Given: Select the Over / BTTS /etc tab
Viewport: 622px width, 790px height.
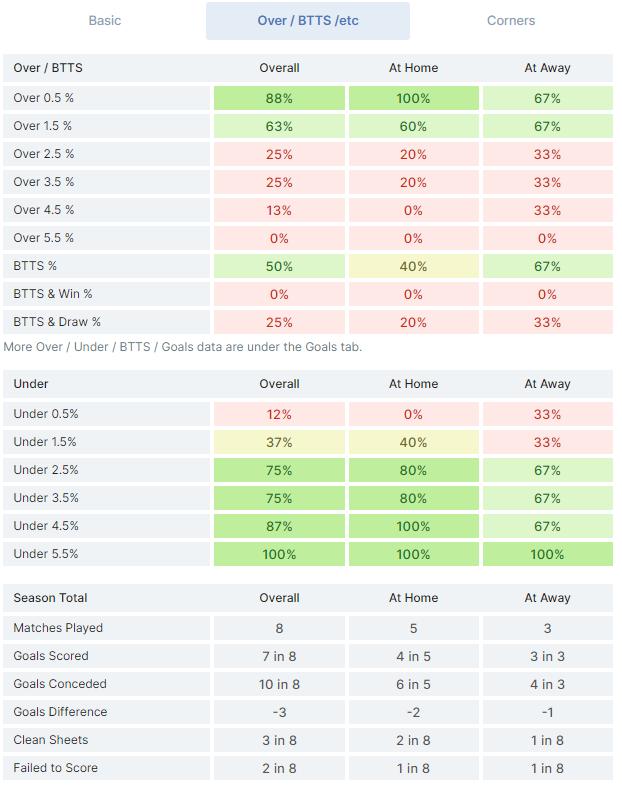Looking at the screenshot, I should 307,21.
